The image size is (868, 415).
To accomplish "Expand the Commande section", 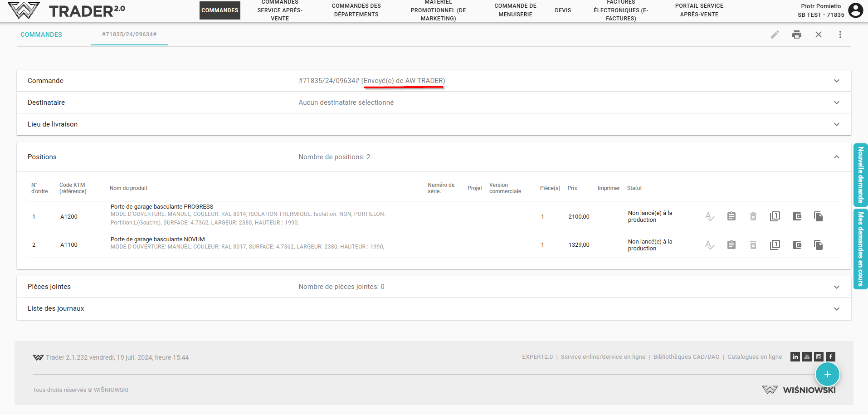I will point(836,81).
